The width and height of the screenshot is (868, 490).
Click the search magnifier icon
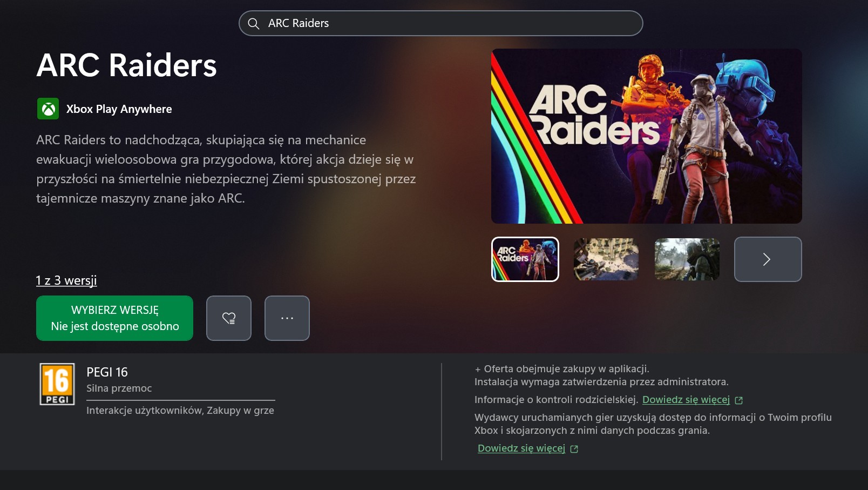(253, 23)
